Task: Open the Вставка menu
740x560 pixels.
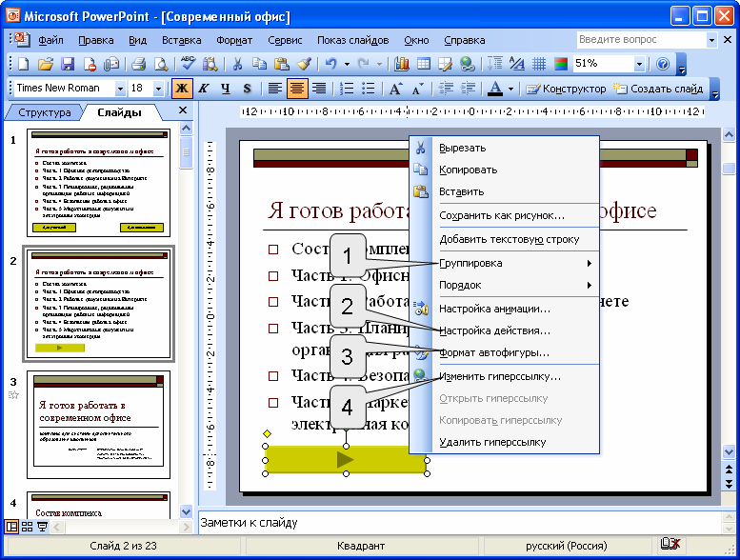Action: tap(181, 40)
